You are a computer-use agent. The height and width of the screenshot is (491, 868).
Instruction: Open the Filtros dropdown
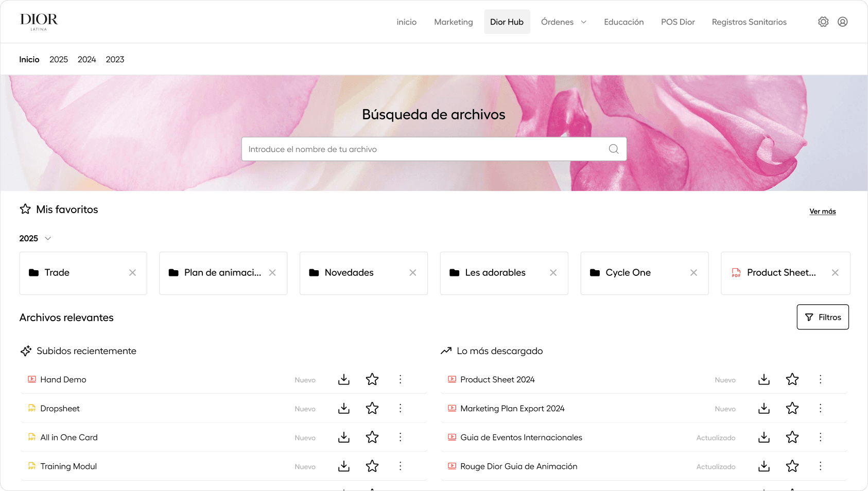[822, 317]
